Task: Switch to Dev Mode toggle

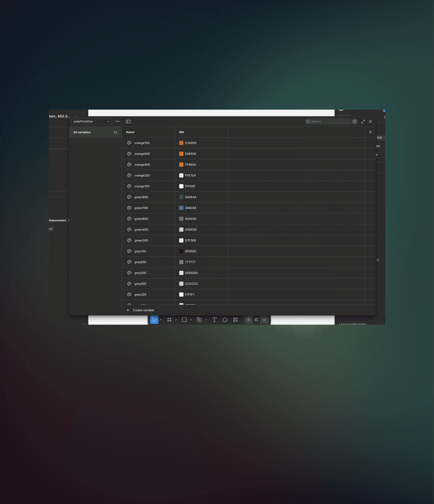Action: [x=264, y=320]
